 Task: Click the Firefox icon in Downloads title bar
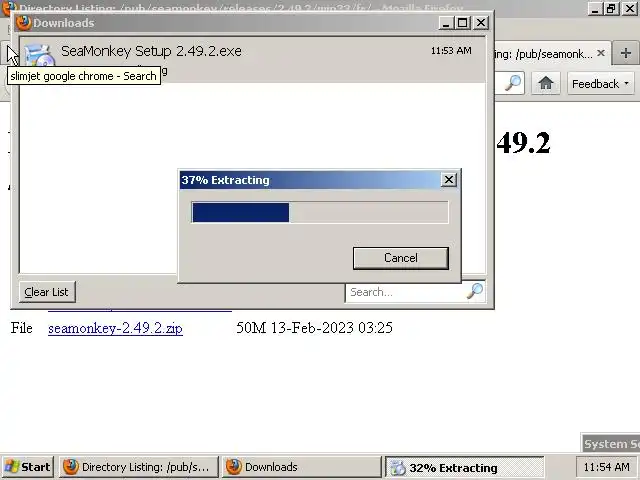pyautogui.click(x=24, y=23)
